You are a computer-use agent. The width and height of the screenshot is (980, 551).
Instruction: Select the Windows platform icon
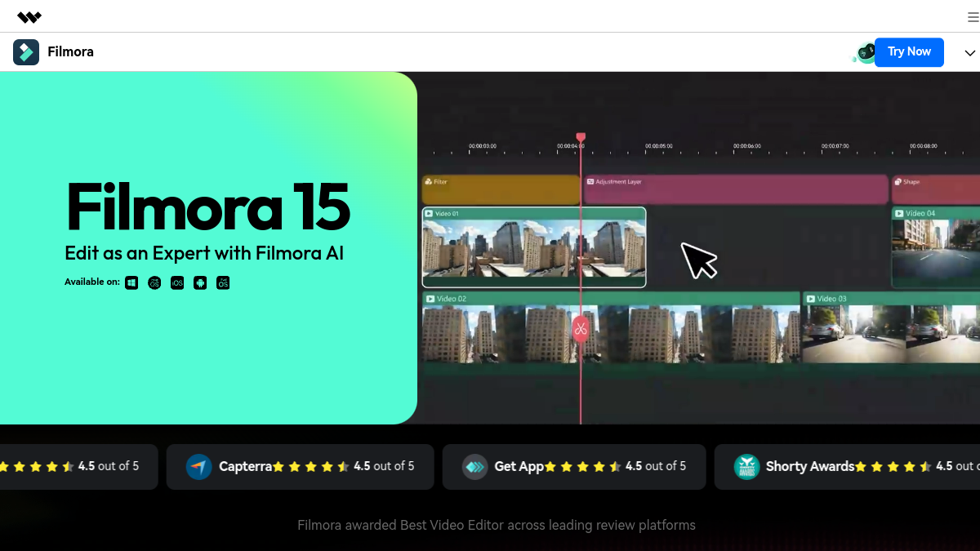[131, 282]
